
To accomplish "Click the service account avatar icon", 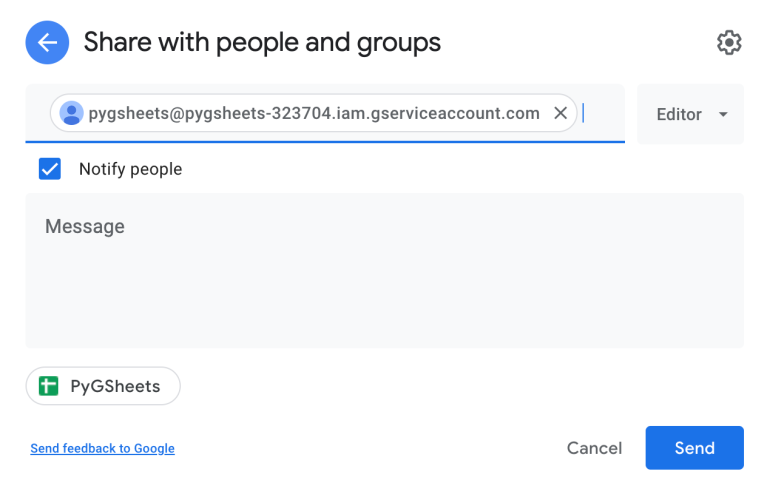I will 71,113.
